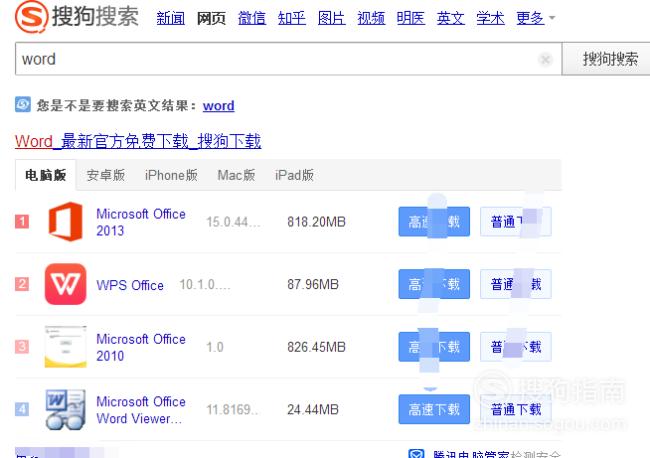
Task: Select the iPad版 tab
Action: point(294,175)
